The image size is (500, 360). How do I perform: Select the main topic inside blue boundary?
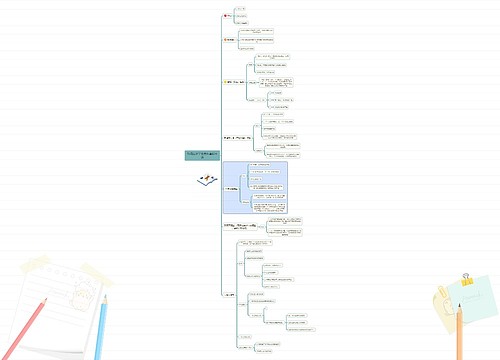click(231, 189)
